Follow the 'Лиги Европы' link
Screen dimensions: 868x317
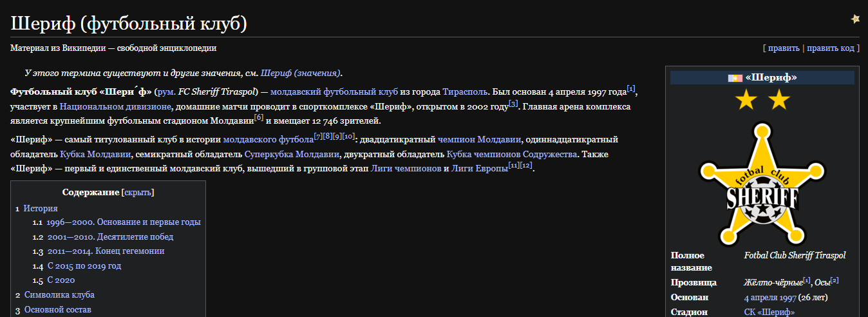480,168
